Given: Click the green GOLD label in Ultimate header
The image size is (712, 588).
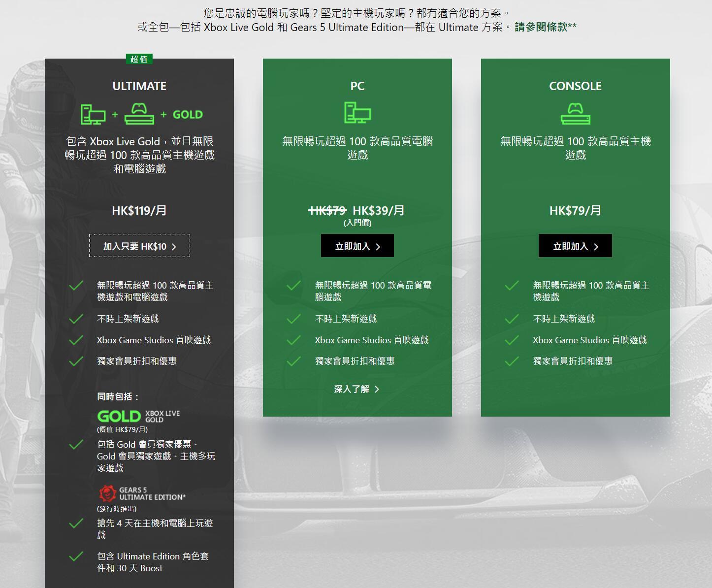Looking at the screenshot, I should 188,115.
